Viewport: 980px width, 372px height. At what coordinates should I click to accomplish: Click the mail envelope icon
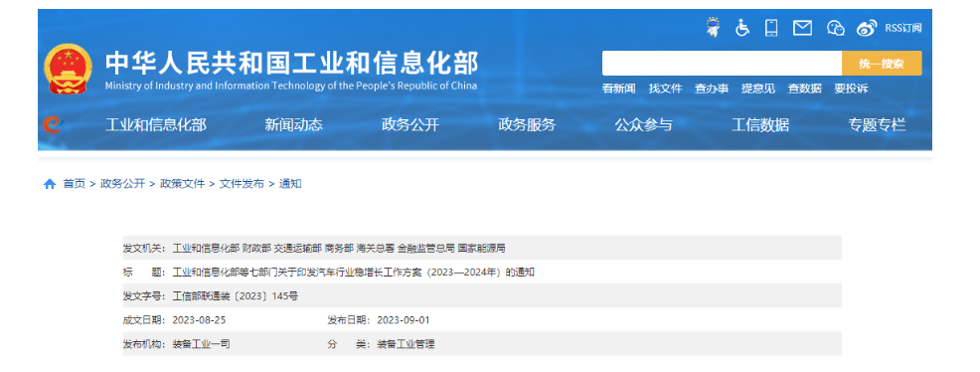[x=802, y=28]
